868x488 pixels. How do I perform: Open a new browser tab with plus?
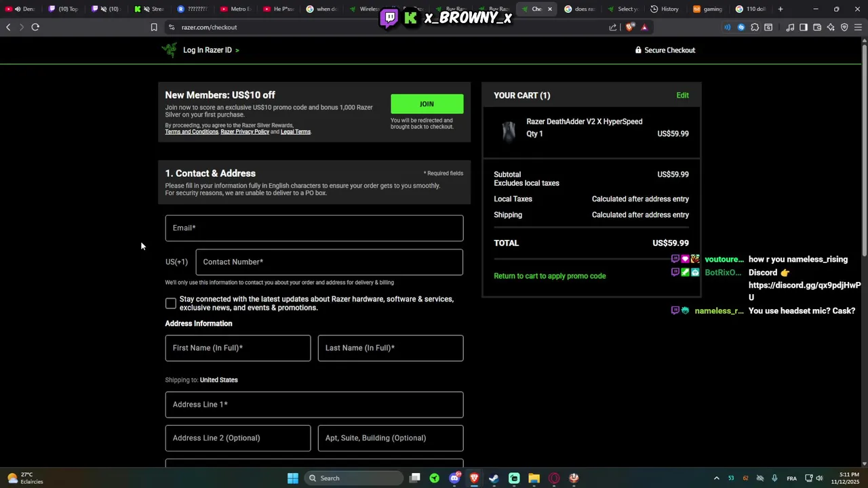tap(781, 9)
